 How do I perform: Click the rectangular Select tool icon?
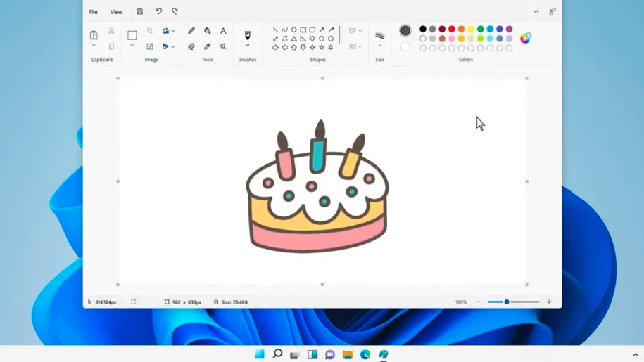[x=132, y=35]
